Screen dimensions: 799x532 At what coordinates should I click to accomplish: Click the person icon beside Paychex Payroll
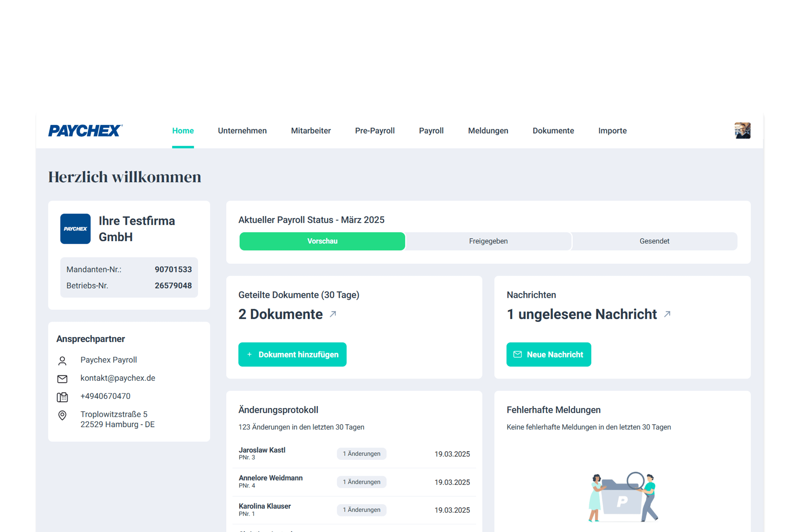[x=62, y=361]
